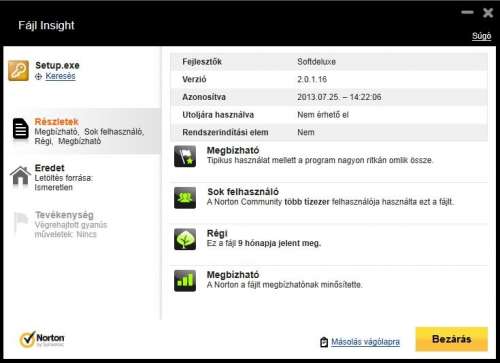Click the Régi heading text
This screenshot has height=363, width=500.
coord(217,233)
